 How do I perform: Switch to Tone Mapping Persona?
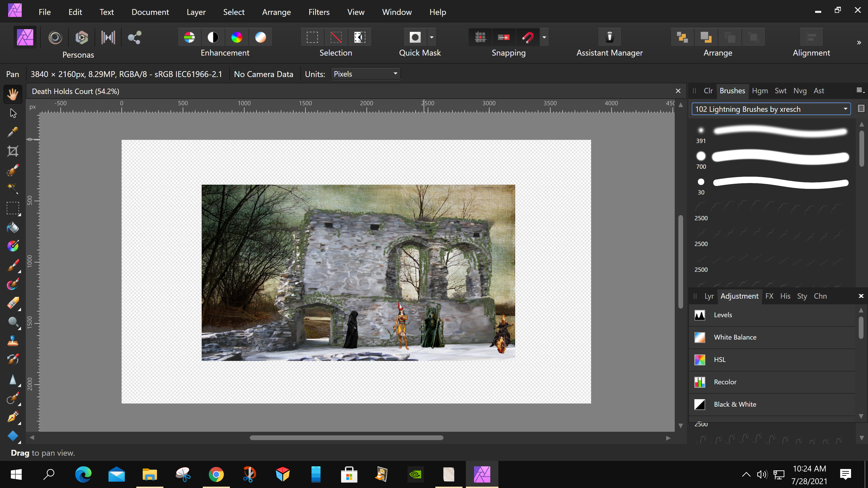point(108,37)
